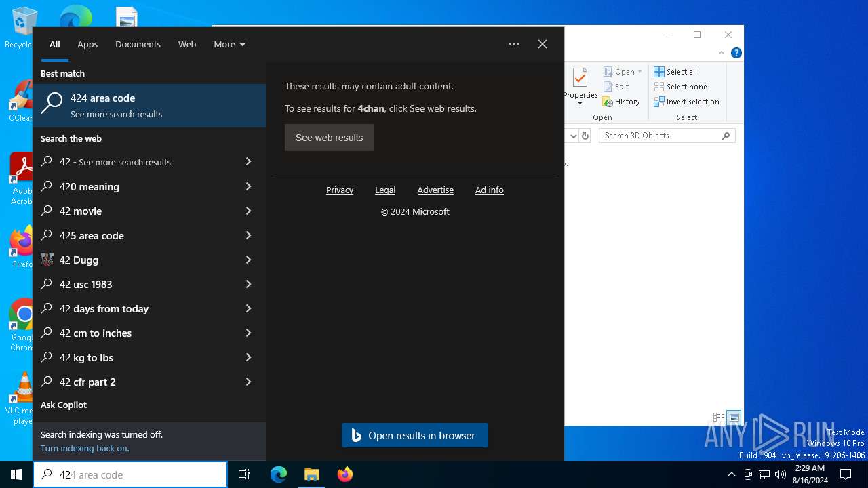Switch to the Documents search tab
This screenshot has height=488, width=868.
[x=138, y=44]
